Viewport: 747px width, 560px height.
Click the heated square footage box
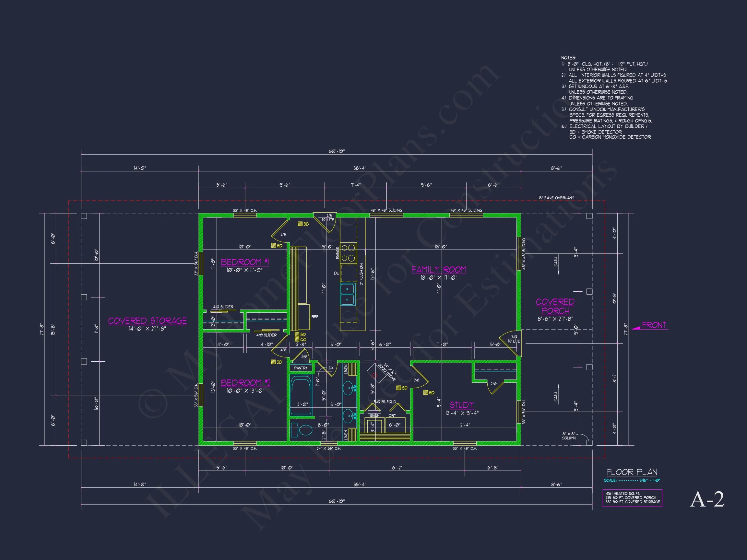click(632, 497)
